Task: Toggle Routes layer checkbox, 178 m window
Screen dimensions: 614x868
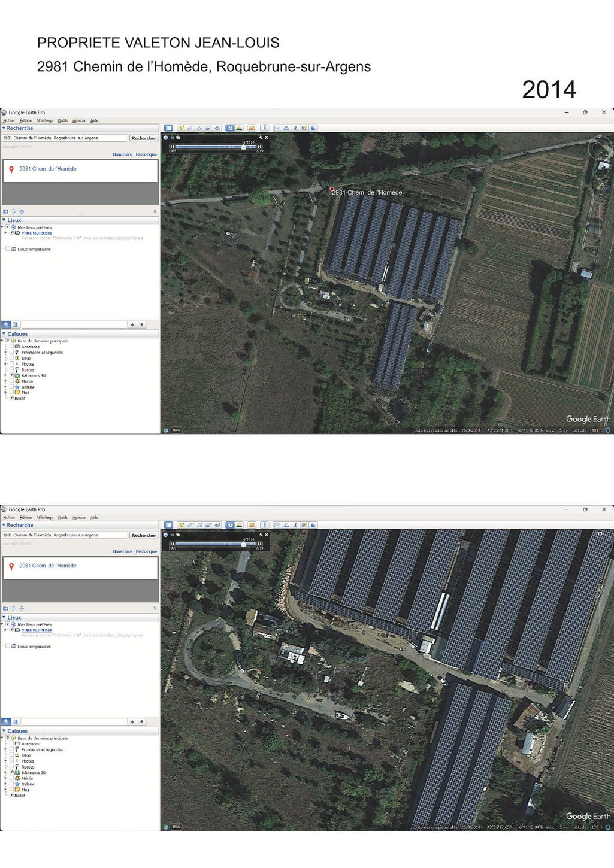Action: 11,767
